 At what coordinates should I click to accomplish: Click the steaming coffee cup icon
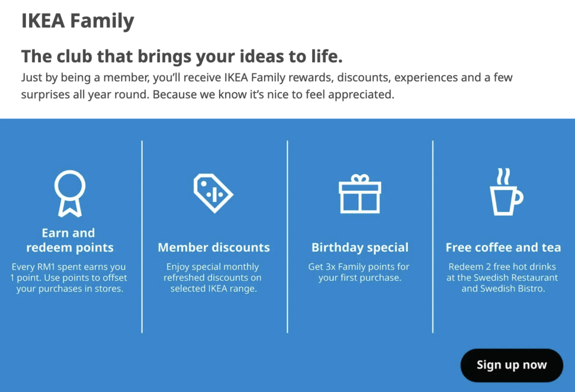[505, 192]
